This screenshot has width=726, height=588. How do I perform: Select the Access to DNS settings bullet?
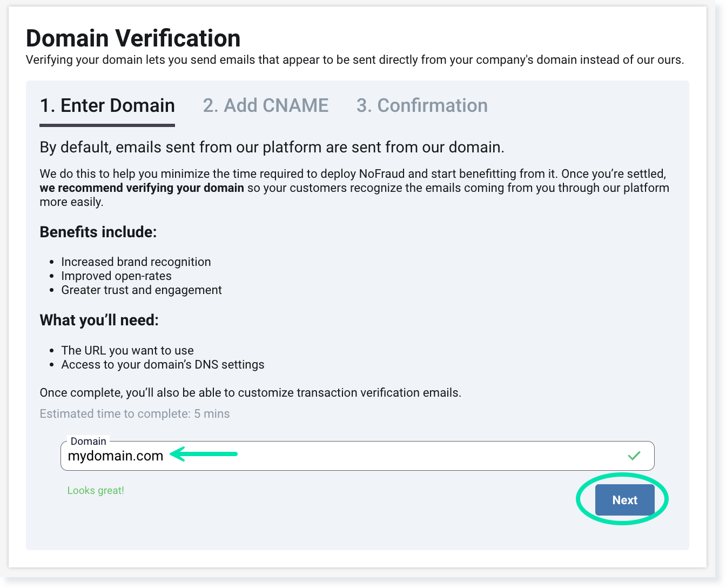(x=163, y=364)
